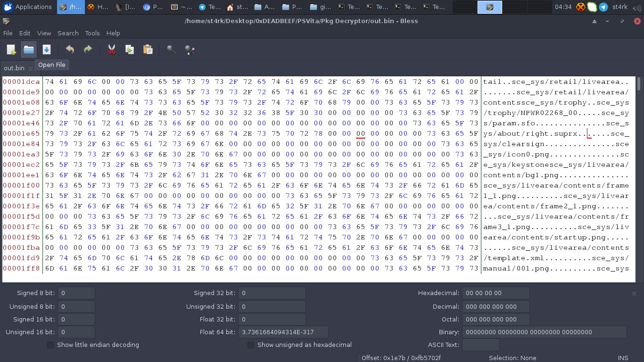Click the Signed 32 bit value field
Image resolution: width=644 pixels, height=362 pixels.
click(x=272, y=293)
